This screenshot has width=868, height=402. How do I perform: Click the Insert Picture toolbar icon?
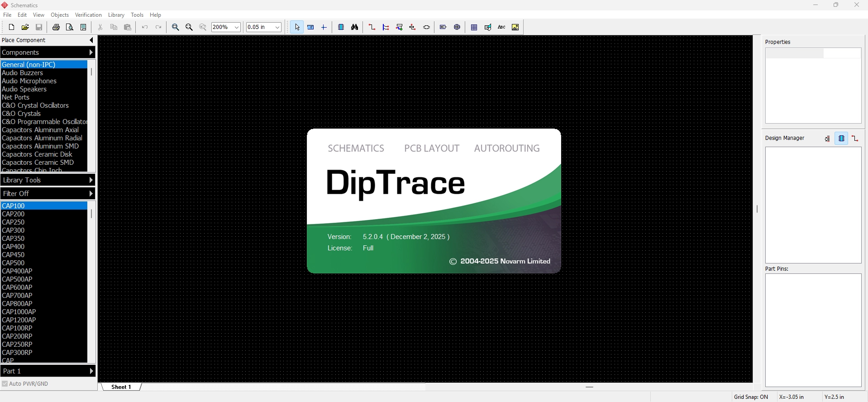pos(515,27)
